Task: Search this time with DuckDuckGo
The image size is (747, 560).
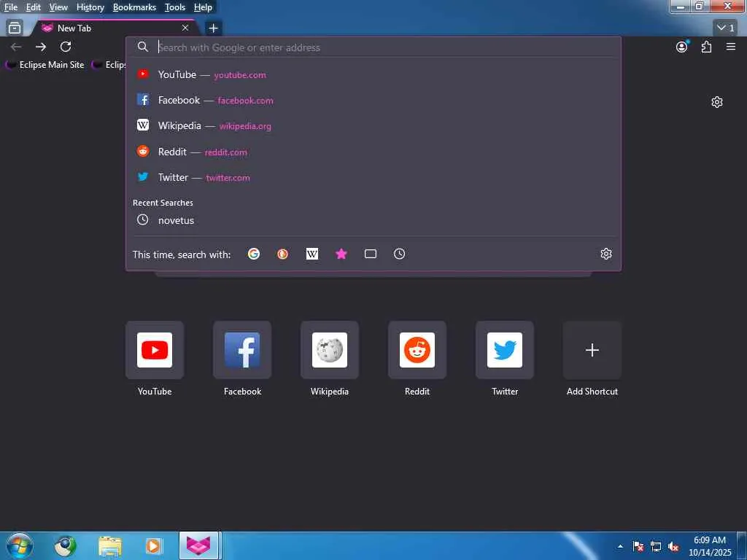Action: coord(282,254)
